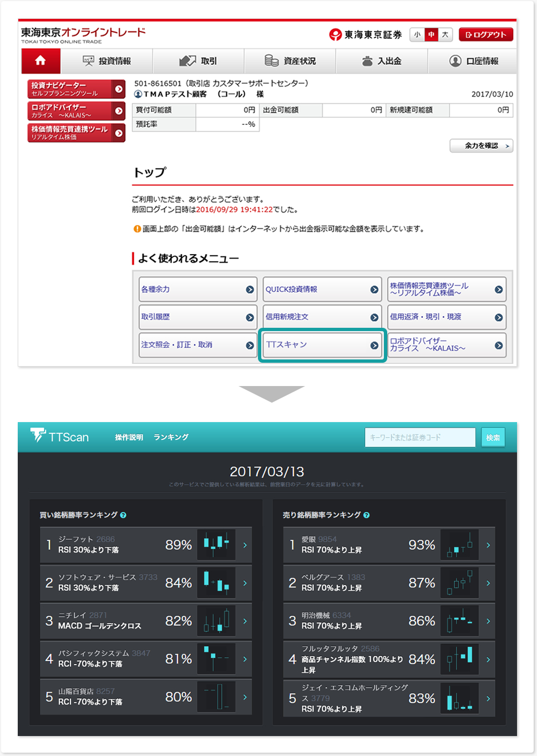Click the red home icon tab

[40, 61]
